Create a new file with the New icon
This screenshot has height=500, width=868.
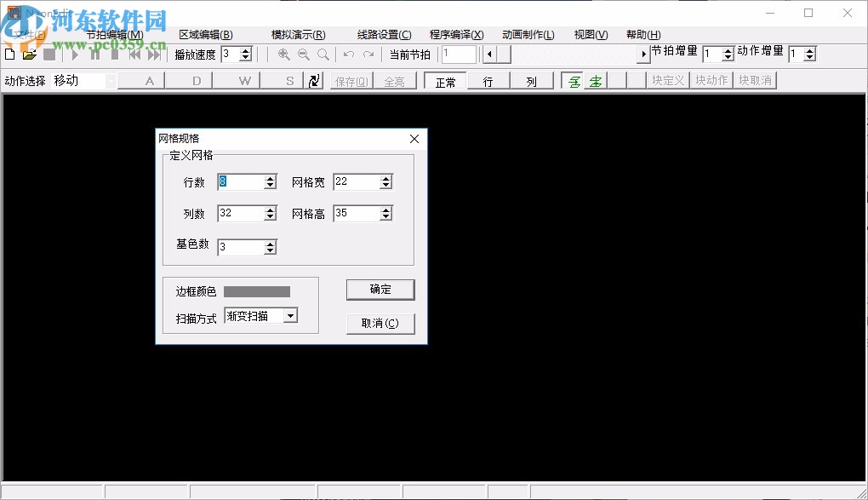tap(9, 54)
